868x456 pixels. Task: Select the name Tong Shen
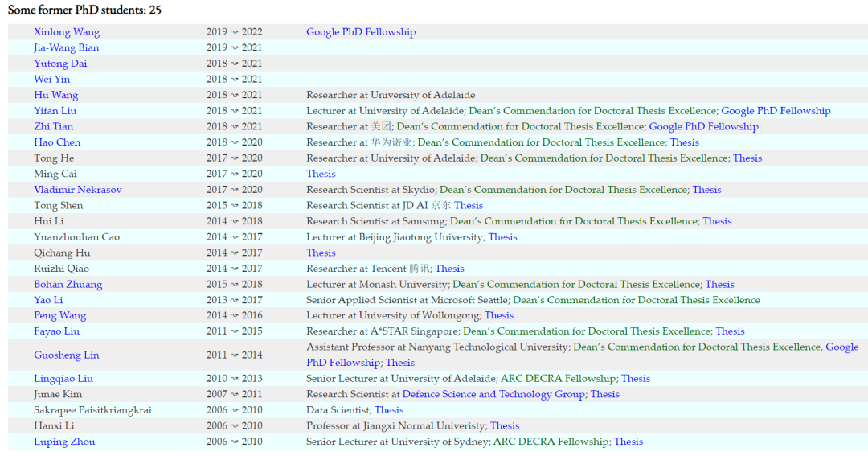58,206
